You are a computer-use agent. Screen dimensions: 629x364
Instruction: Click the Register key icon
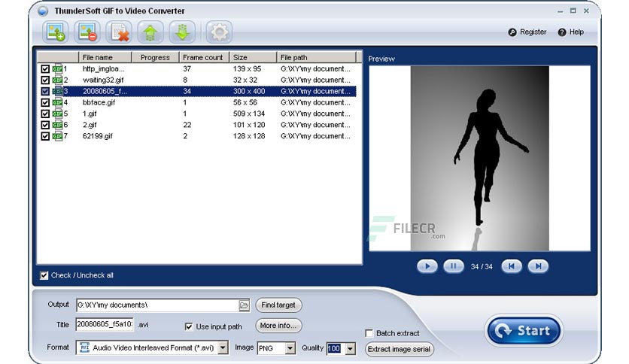click(x=512, y=32)
